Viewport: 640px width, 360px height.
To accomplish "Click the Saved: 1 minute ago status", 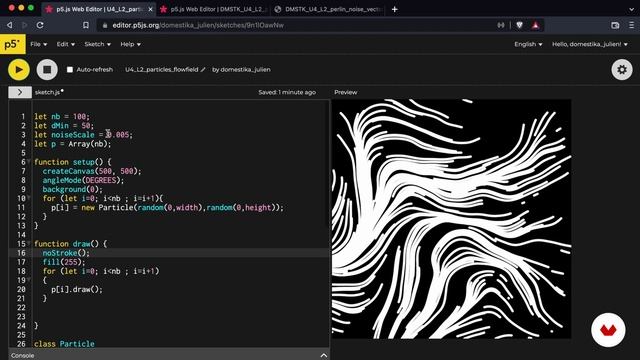I will 287,92.
